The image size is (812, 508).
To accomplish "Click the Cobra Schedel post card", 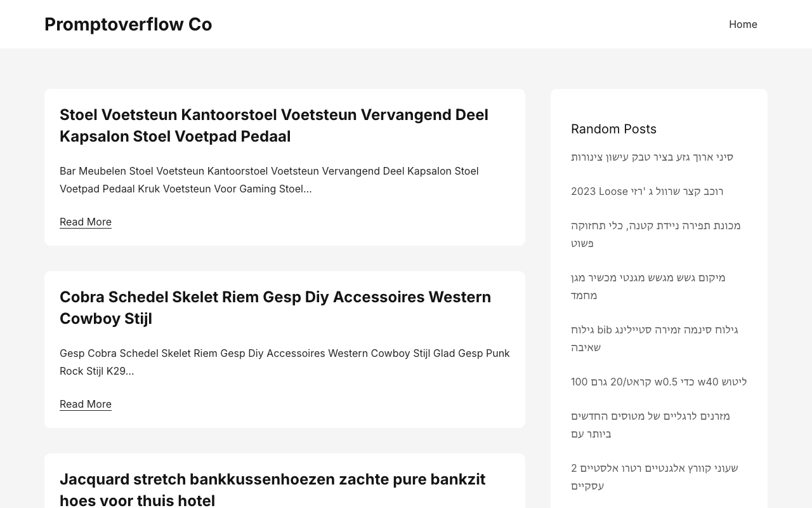I will pyautogui.click(x=285, y=349).
